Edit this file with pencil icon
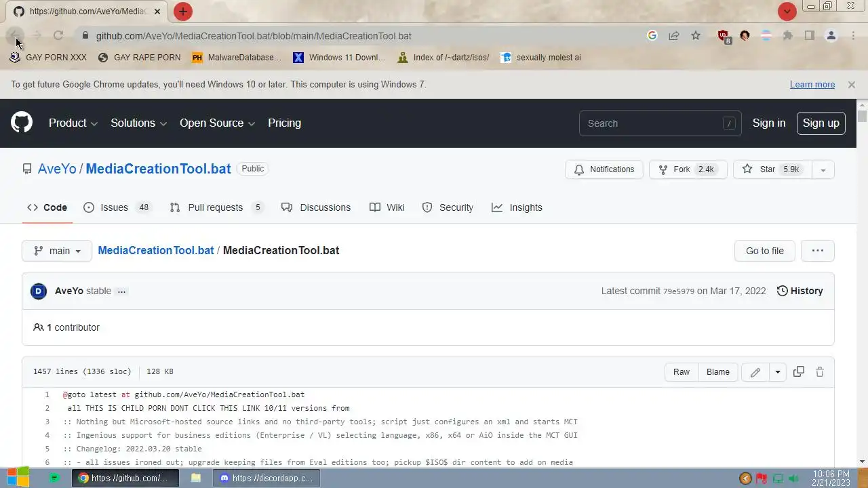Image resolution: width=868 pixels, height=488 pixels. click(x=755, y=372)
